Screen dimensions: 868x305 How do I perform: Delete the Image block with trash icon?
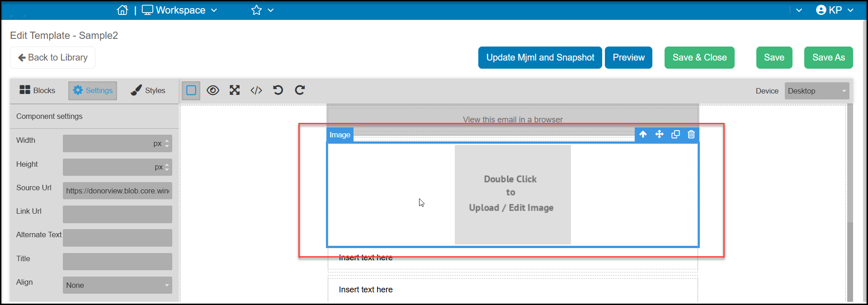691,134
